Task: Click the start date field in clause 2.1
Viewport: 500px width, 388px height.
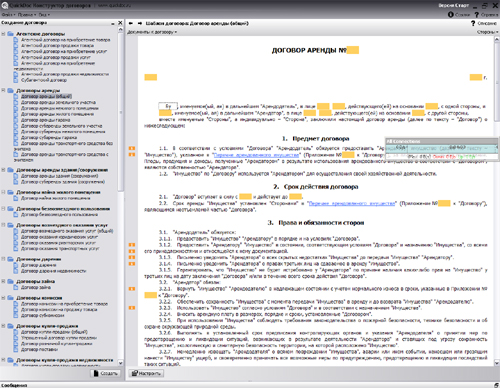Action: click(245, 197)
